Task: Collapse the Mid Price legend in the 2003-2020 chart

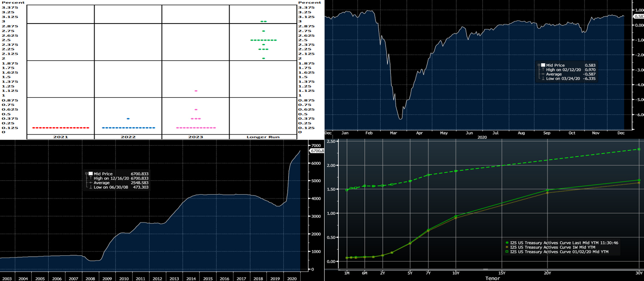Action: tap(86, 173)
